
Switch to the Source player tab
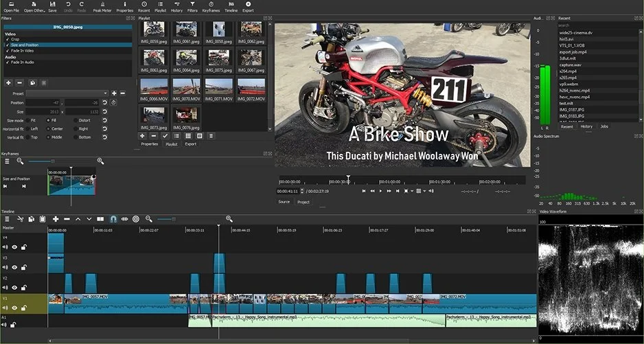[x=284, y=202]
